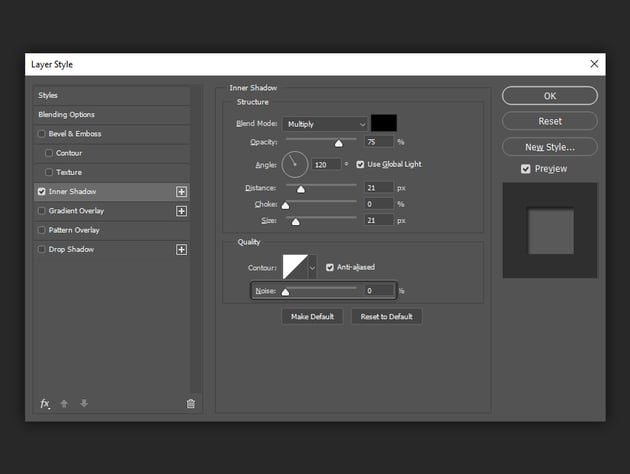Screen dimensions: 630x474
Task: Enable the Texture effect checkbox
Action: (x=49, y=172)
